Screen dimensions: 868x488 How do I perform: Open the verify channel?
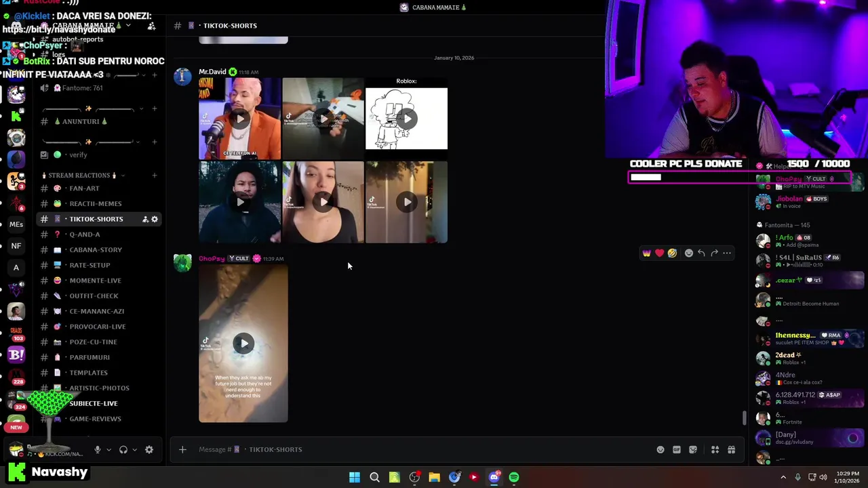click(x=100, y=155)
